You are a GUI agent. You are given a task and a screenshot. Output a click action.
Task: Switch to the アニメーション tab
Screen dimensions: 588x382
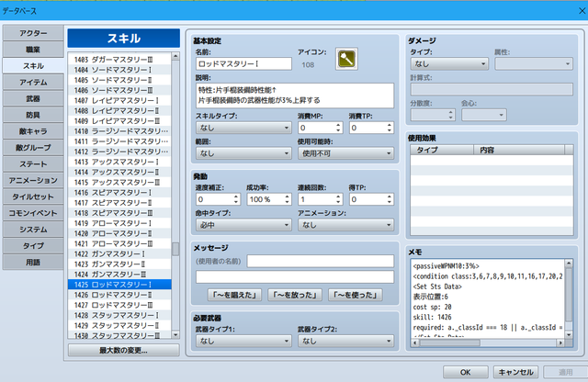click(33, 180)
